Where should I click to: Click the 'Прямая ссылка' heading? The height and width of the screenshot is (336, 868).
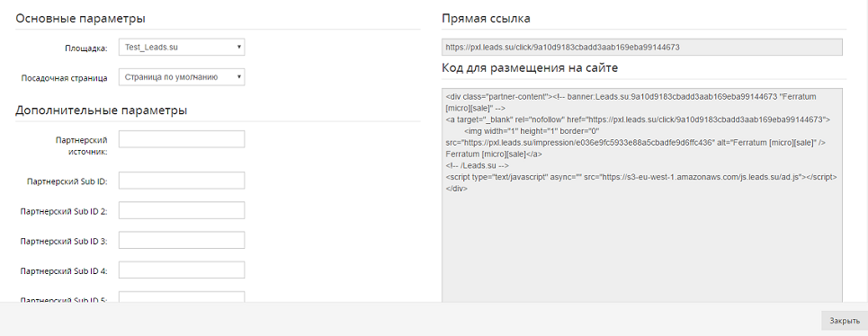click(486, 18)
